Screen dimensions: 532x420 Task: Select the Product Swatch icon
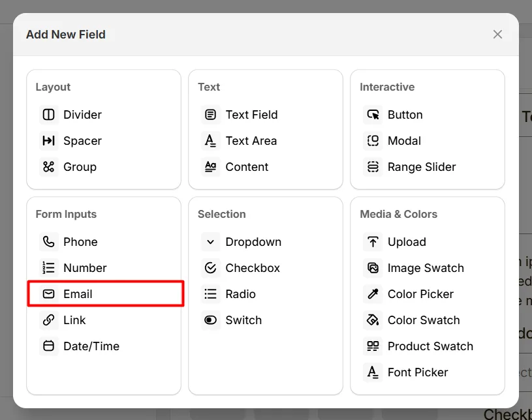pyautogui.click(x=373, y=346)
